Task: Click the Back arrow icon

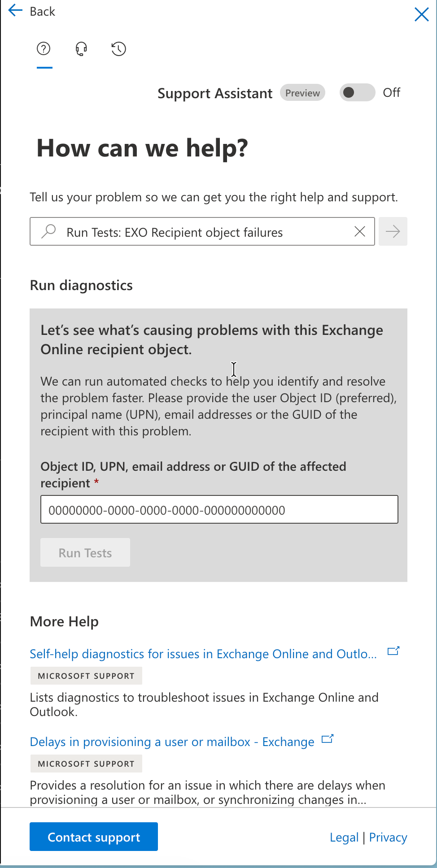Action: (x=15, y=11)
